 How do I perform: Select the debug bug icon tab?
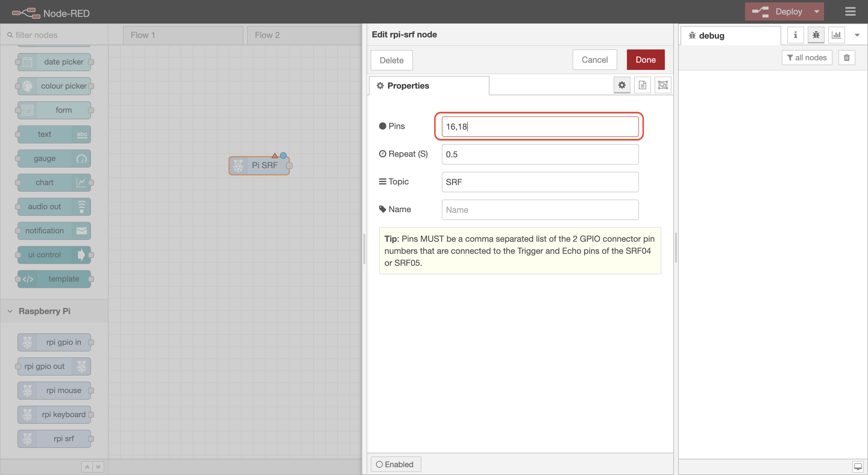pos(816,35)
